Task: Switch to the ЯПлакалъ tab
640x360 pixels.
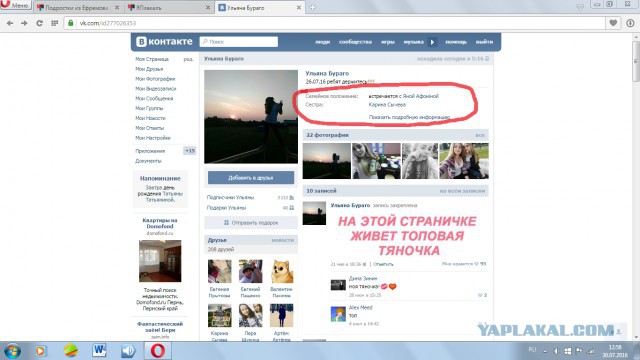Action: (x=167, y=7)
